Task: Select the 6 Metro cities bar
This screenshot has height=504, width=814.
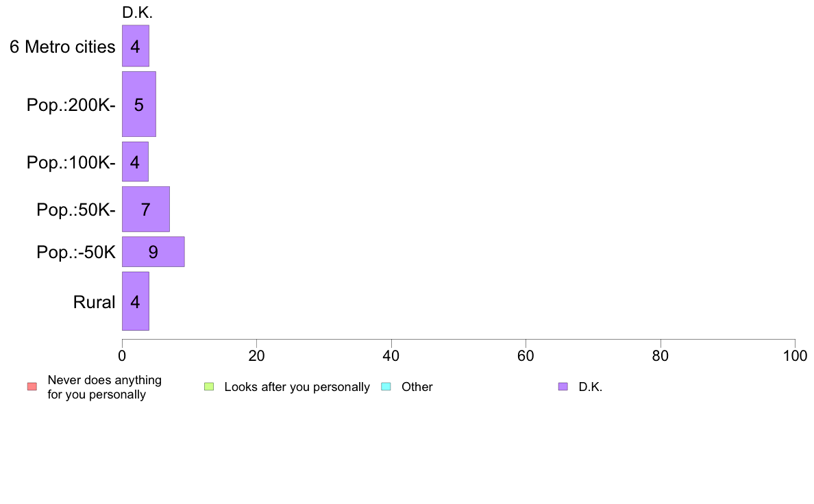Action: point(136,46)
